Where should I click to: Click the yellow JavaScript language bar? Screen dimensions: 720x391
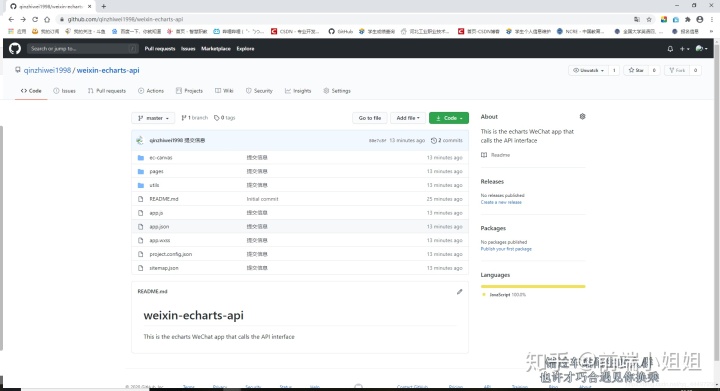(x=533, y=286)
